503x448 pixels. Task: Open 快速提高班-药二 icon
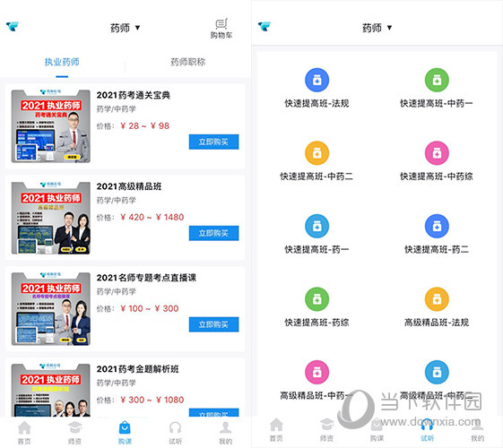pyautogui.click(x=437, y=227)
